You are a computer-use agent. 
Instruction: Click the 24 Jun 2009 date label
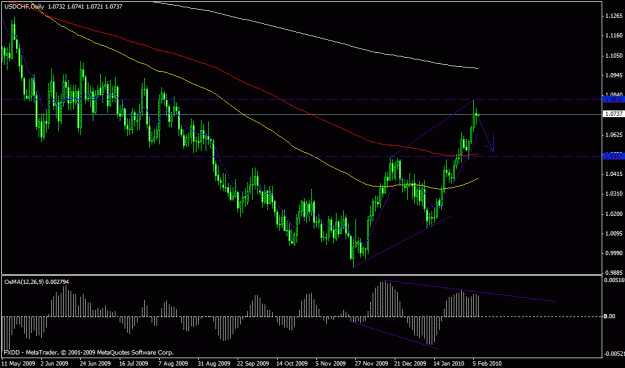click(x=95, y=364)
